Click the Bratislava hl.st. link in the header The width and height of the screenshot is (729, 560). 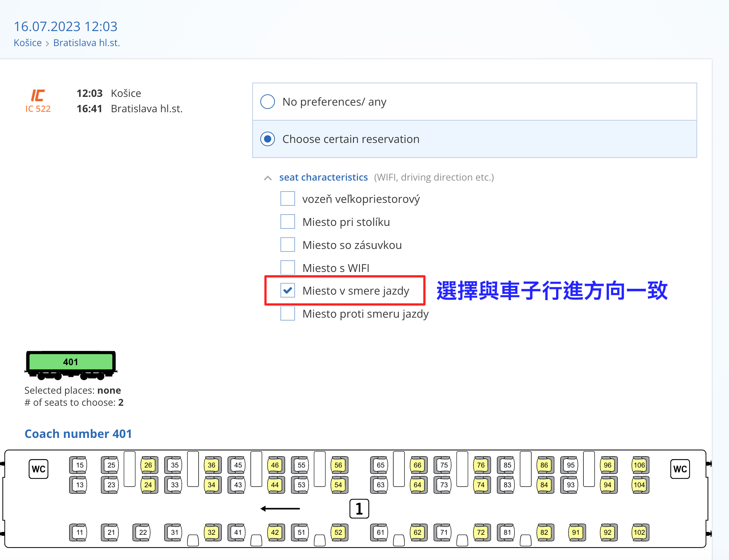pos(87,43)
